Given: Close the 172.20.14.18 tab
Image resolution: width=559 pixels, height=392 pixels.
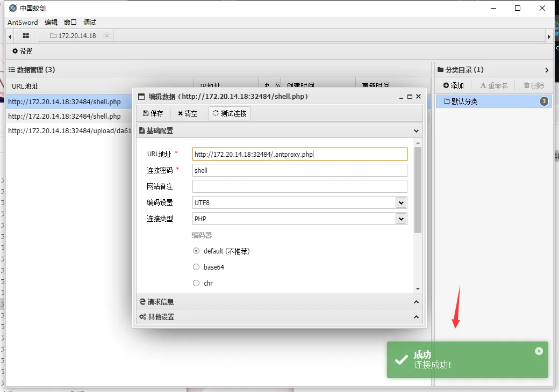Looking at the screenshot, I should click(106, 36).
